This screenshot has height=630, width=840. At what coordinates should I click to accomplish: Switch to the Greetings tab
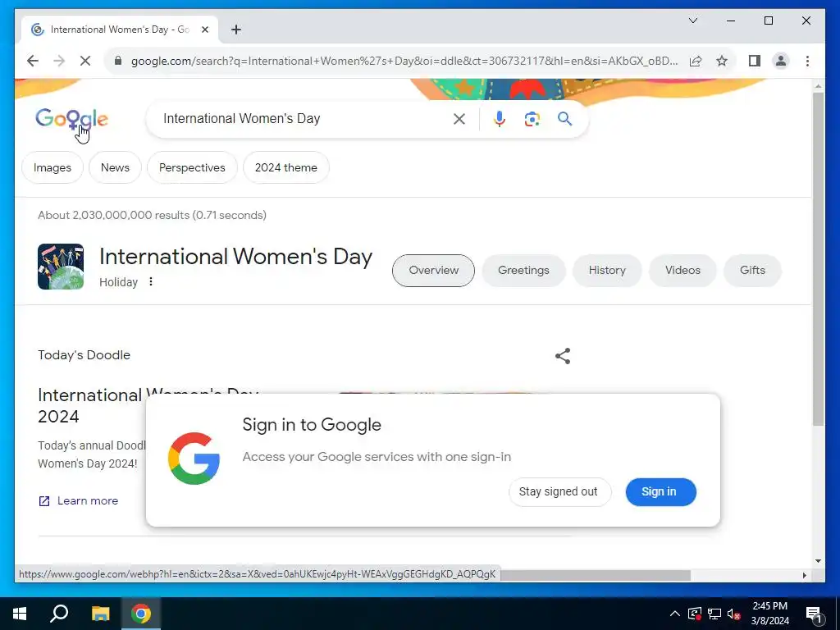[x=523, y=271]
